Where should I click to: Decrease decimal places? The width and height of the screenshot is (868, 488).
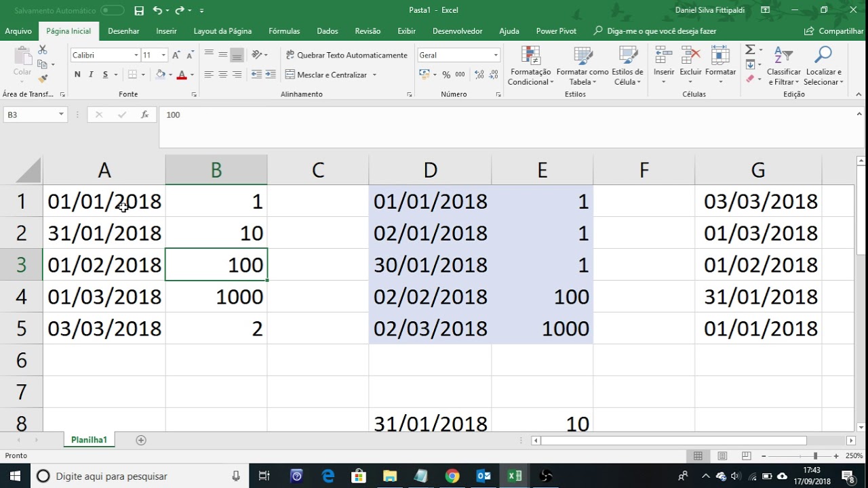pyautogui.click(x=492, y=75)
